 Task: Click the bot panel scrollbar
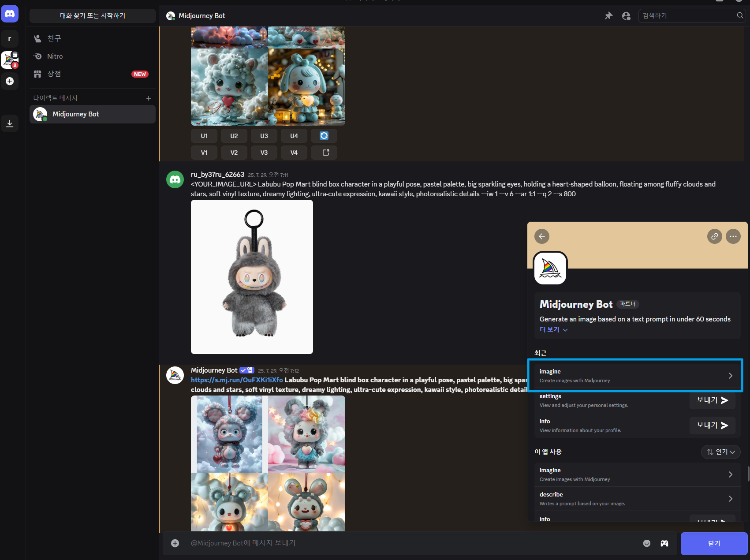point(748,474)
